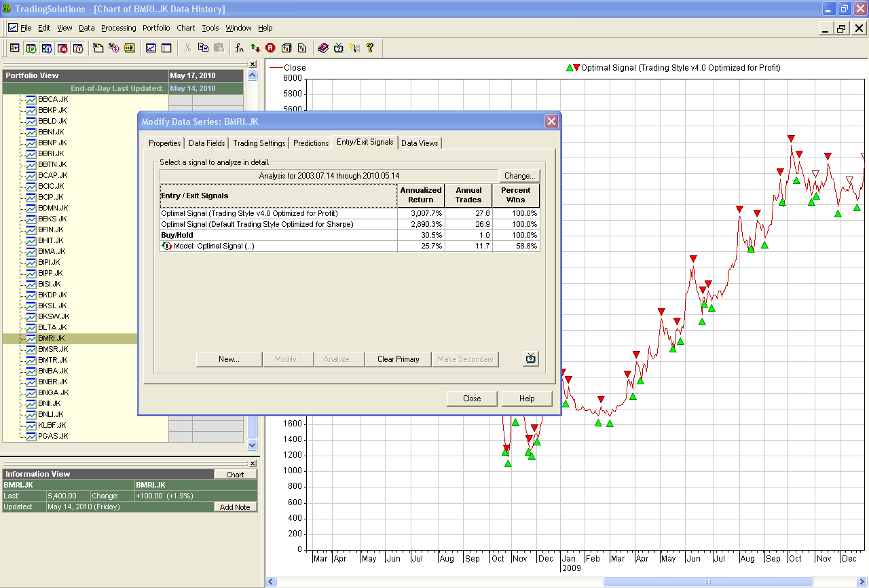Click the Optimal Signal legend entry on the chart
The image size is (869, 588).
tap(673, 68)
